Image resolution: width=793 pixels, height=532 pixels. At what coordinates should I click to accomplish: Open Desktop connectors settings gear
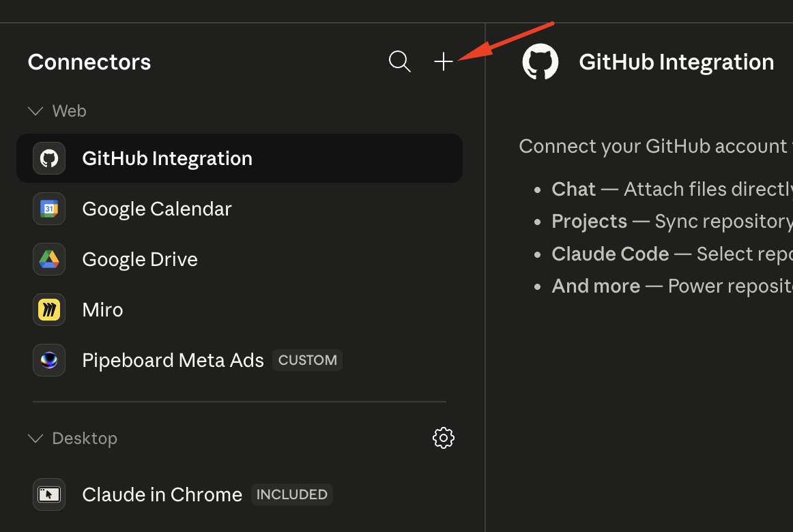pyautogui.click(x=444, y=438)
